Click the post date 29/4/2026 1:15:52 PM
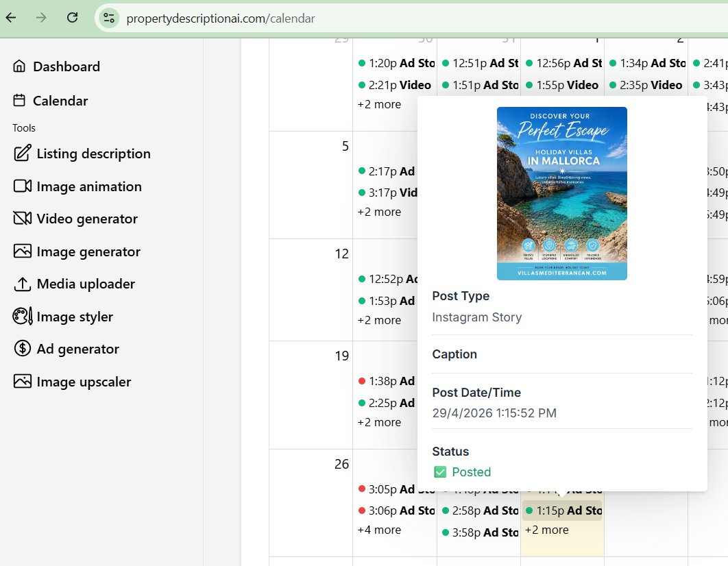 [494, 413]
